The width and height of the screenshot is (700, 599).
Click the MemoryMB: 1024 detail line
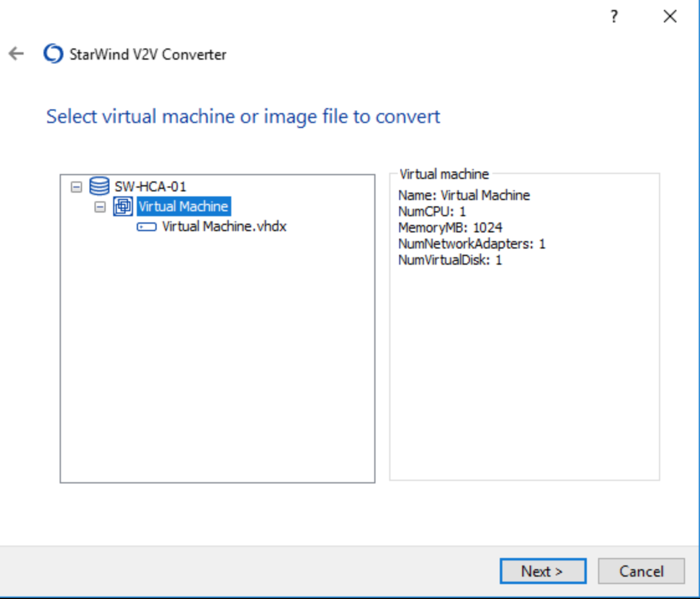coord(450,227)
